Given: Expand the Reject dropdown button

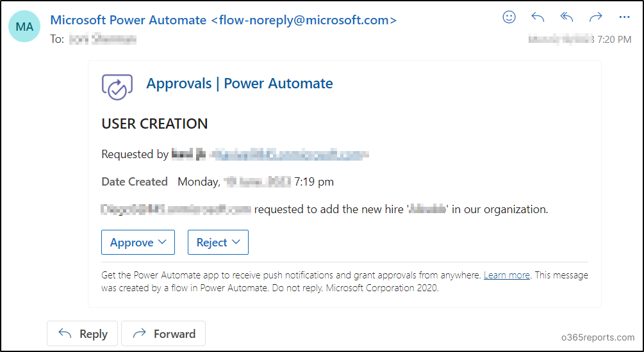Looking at the screenshot, I should point(218,242).
